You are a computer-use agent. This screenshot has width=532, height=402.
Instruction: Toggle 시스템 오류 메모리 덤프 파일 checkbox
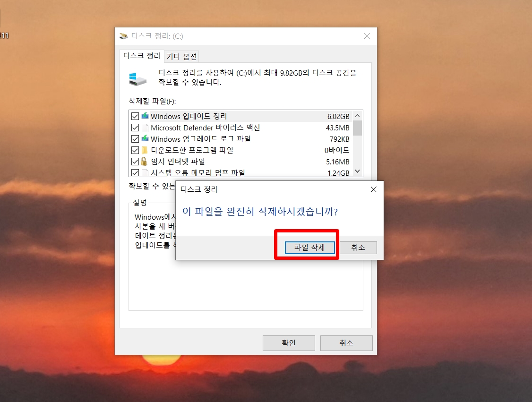[135, 173]
